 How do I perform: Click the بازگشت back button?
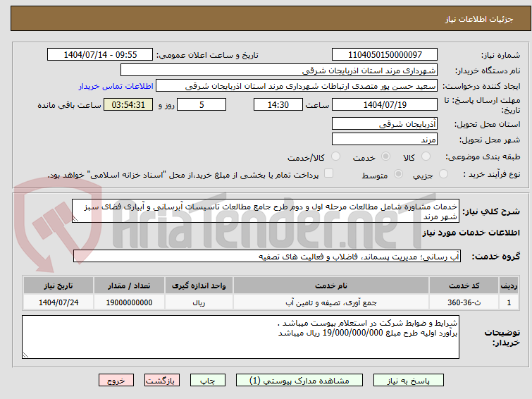tap(162, 381)
